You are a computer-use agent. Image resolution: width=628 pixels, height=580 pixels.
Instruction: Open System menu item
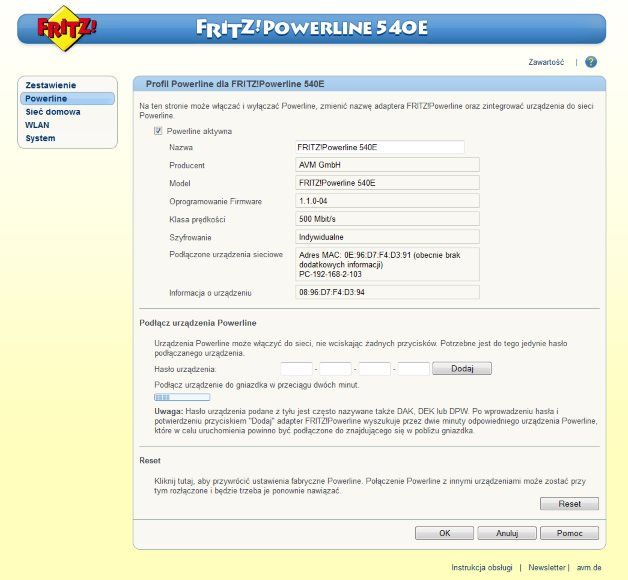[x=40, y=138]
